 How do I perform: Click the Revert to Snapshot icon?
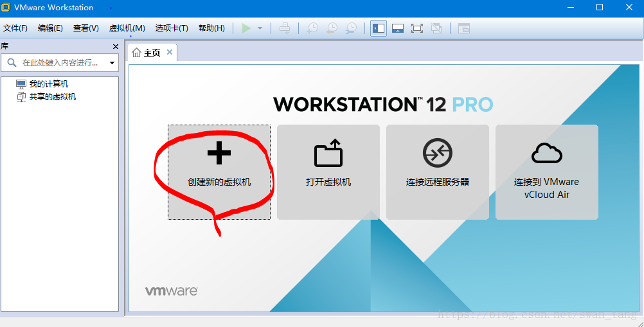332,28
